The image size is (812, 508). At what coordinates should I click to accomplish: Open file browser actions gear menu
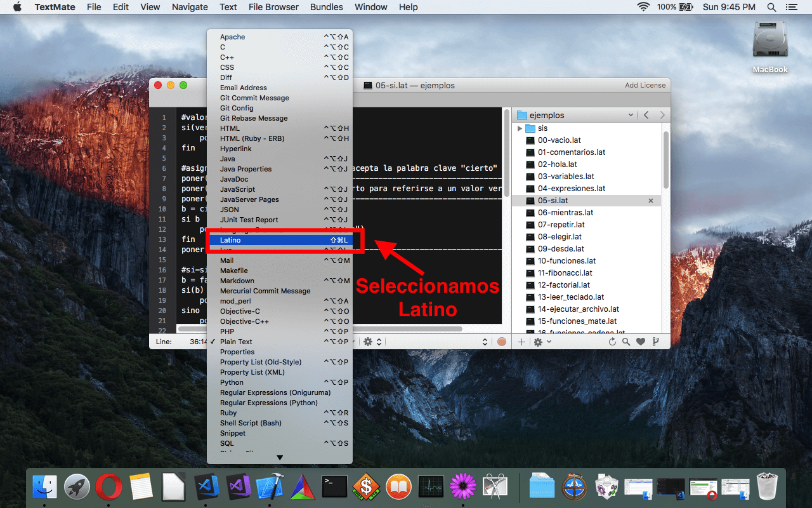[x=542, y=342]
